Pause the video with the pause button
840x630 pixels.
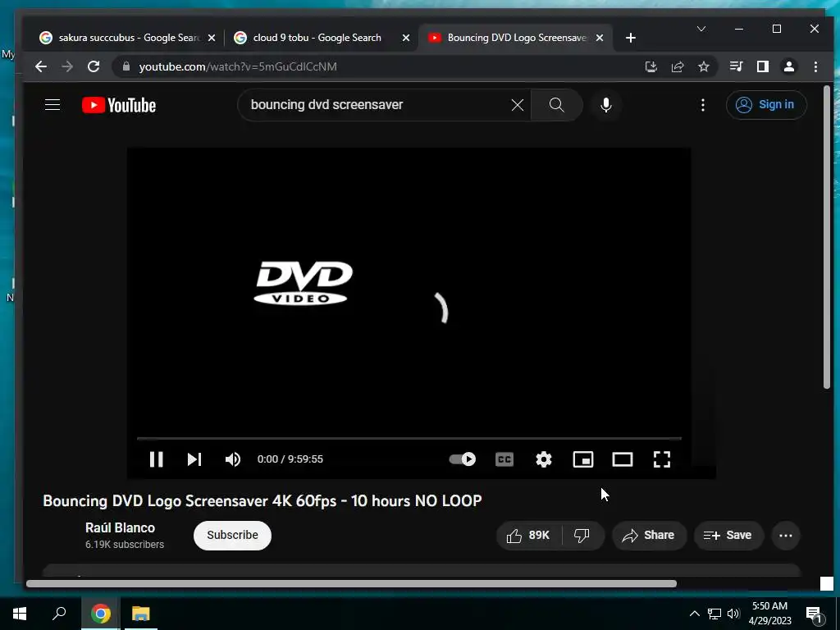pos(156,459)
